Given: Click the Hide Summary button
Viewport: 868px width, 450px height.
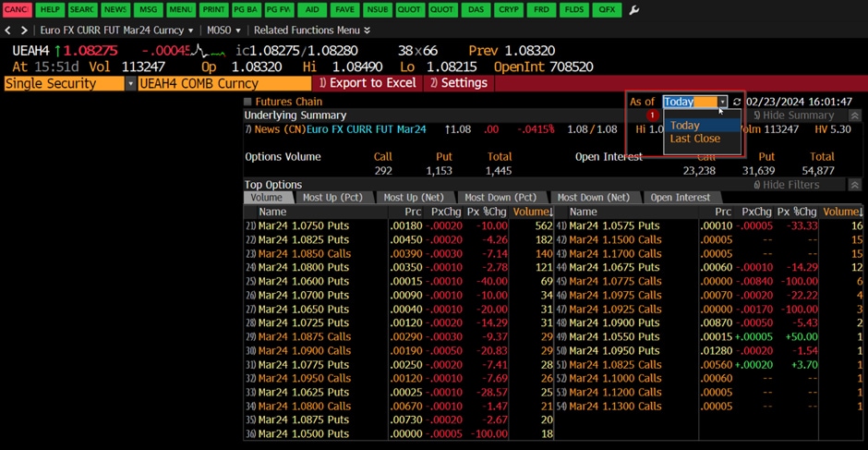Looking at the screenshot, I should click(x=793, y=116).
